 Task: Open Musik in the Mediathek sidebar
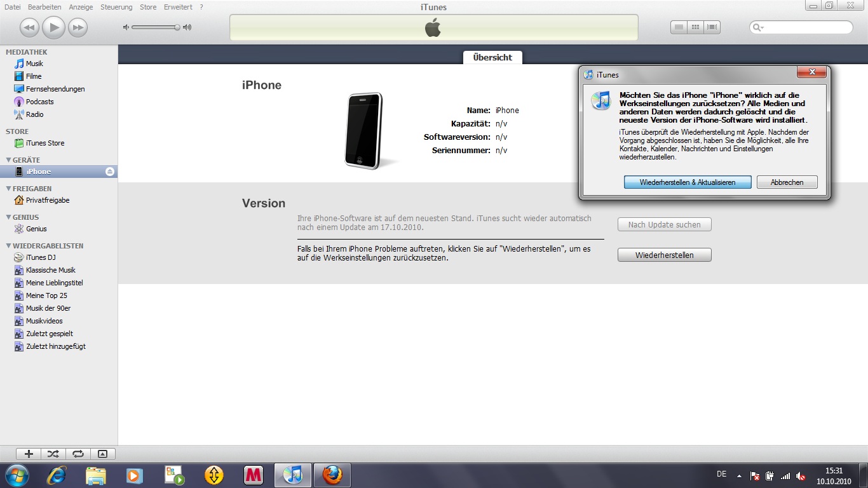34,64
